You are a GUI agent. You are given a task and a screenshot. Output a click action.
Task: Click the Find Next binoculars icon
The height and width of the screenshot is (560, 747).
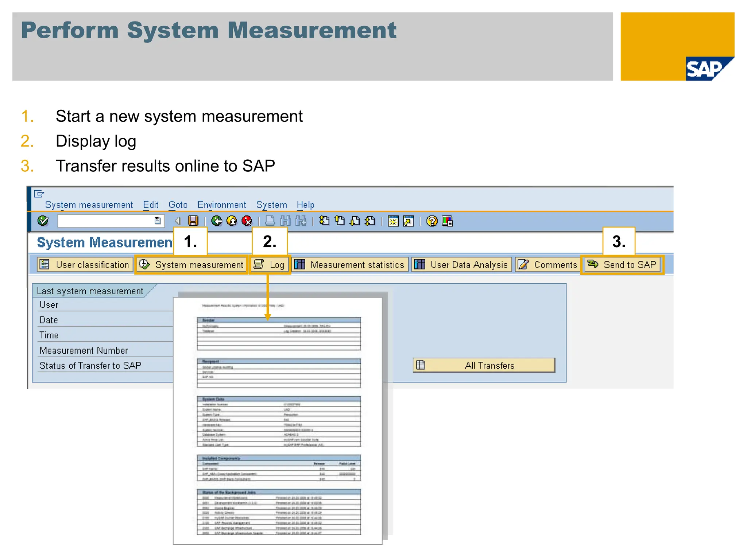301,221
